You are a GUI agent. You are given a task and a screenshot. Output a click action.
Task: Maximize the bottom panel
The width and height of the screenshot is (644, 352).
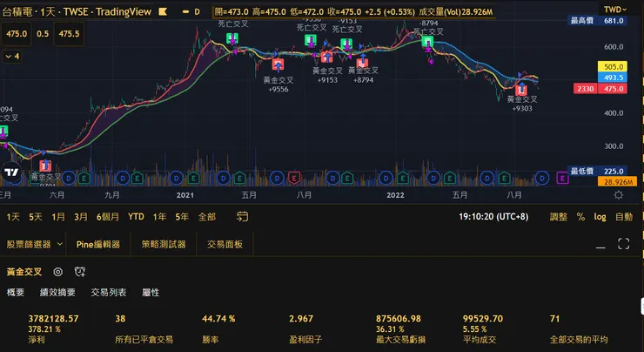(623, 244)
